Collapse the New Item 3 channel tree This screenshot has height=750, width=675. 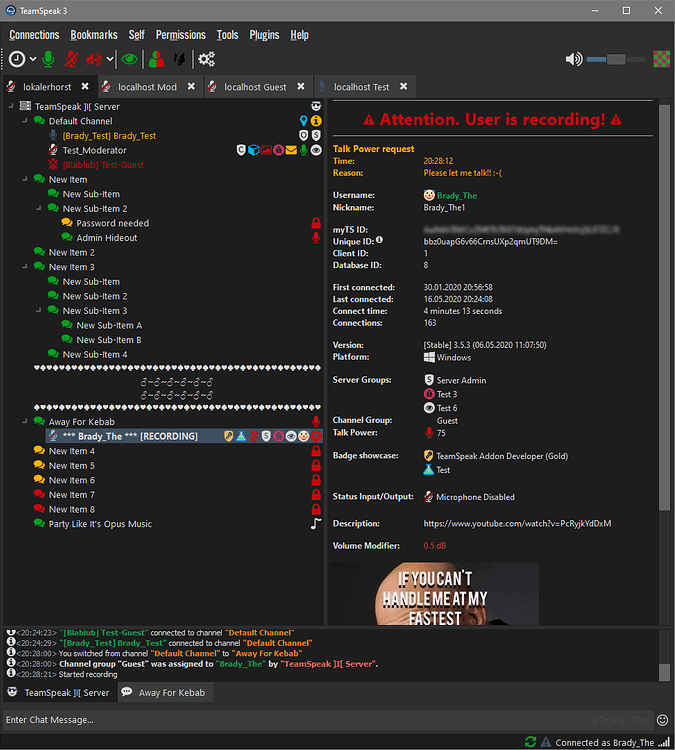[x=25, y=267]
